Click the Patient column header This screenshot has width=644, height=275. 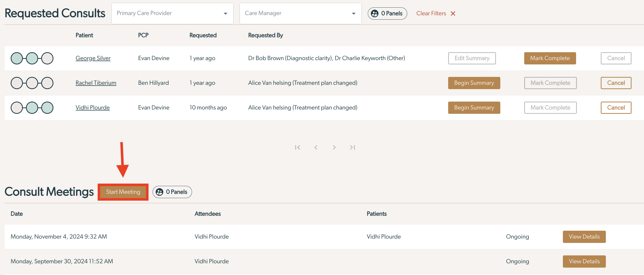coord(84,35)
